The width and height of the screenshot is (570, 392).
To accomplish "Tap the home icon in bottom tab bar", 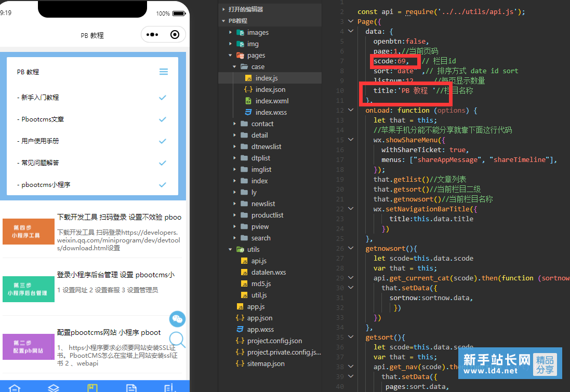I will pos(15,388).
